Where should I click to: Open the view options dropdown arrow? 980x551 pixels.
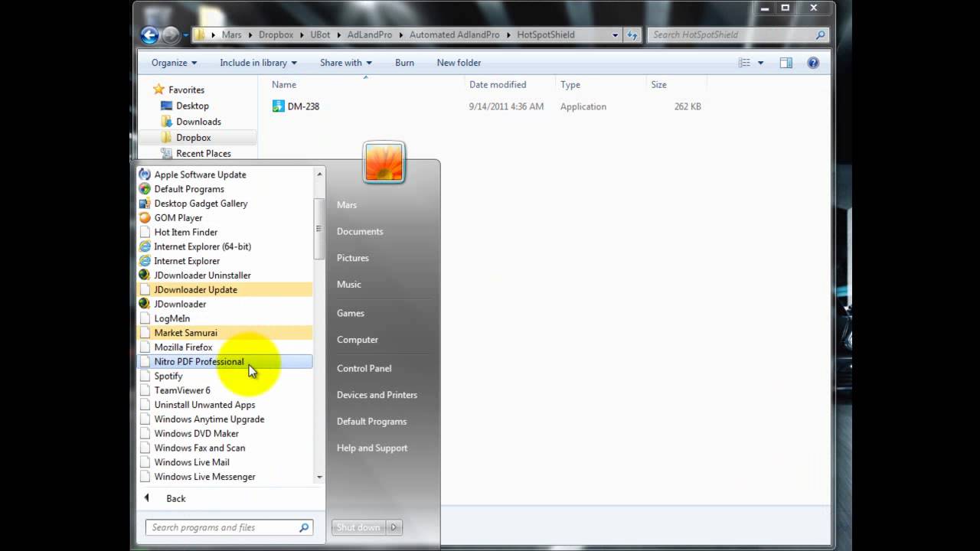[x=760, y=63]
